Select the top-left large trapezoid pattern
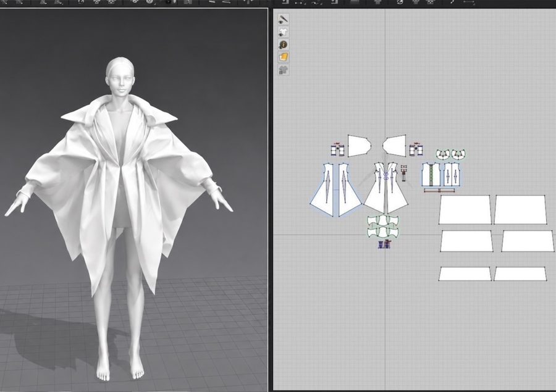Image resolution: width=556 pixels, height=392 pixels. pyautogui.click(x=465, y=209)
